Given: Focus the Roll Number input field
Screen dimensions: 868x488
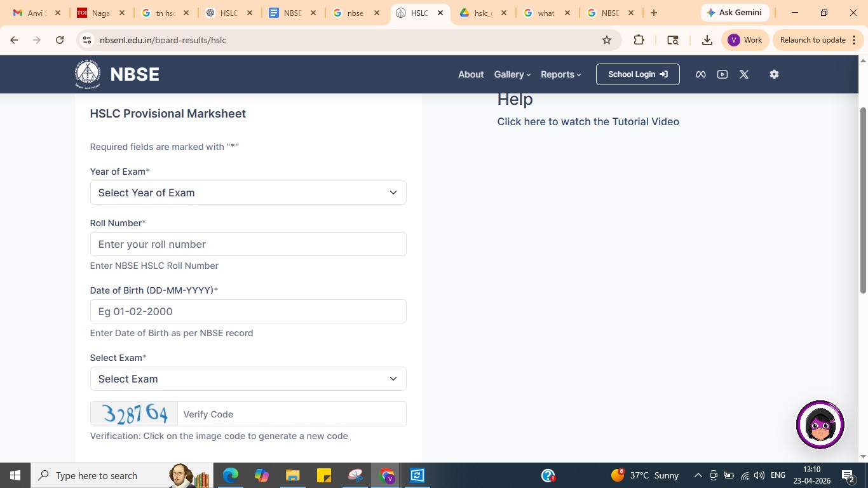Looking at the screenshot, I should [x=248, y=244].
